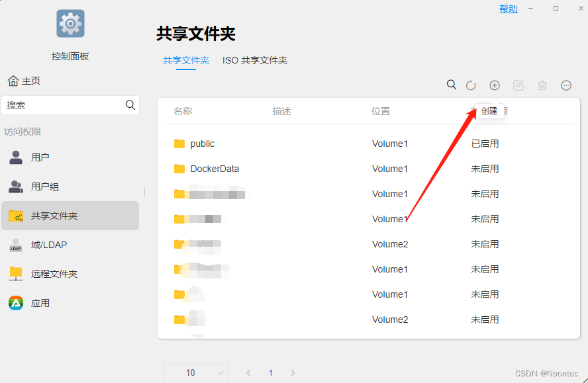Click the sidebar 搜索 input field
588x383 pixels.
pos(70,105)
